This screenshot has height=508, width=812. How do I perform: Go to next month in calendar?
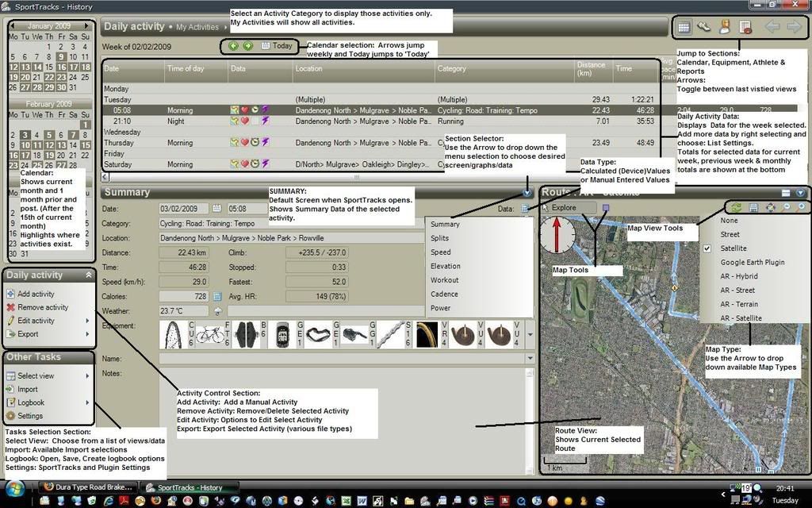pos(87,26)
